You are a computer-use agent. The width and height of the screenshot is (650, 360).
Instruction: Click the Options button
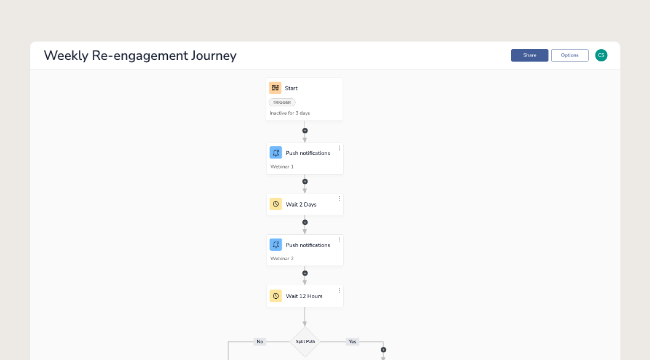pos(570,55)
